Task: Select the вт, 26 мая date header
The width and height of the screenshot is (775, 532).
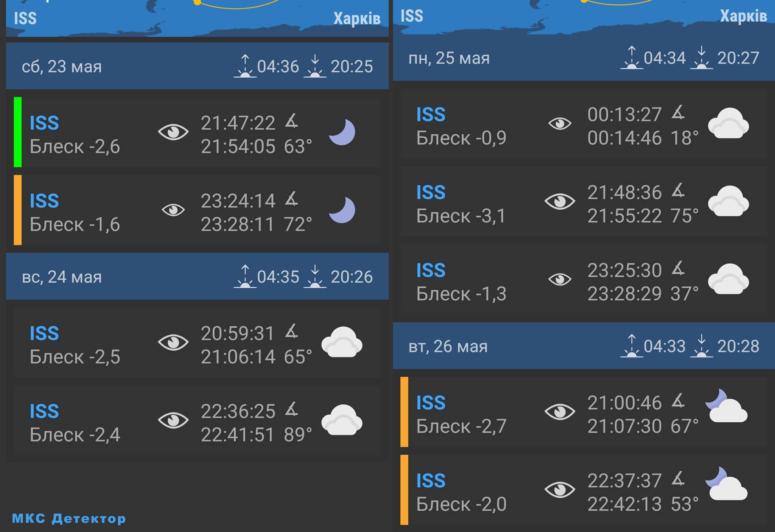Action: tap(584, 346)
